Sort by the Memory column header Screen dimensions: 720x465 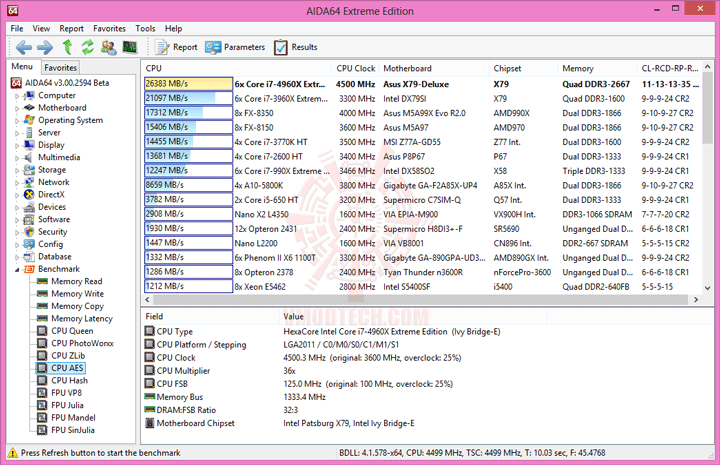tap(597, 68)
